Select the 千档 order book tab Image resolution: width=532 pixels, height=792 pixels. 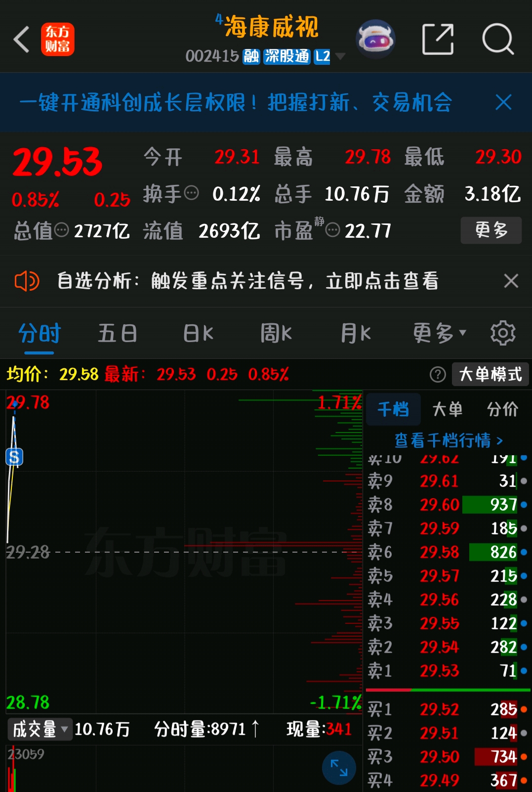click(x=393, y=409)
